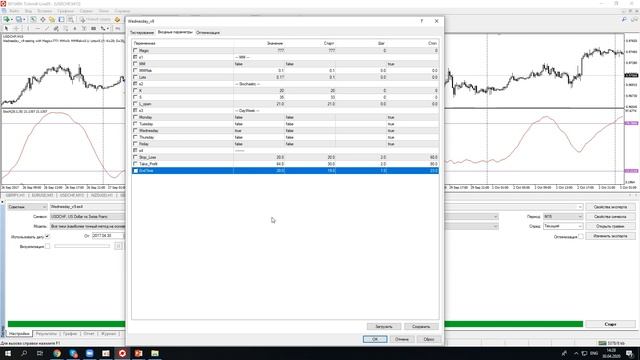Toggle the Strategy Tester toolbar icon
The image size is (640, 360).
coord(71,19)
